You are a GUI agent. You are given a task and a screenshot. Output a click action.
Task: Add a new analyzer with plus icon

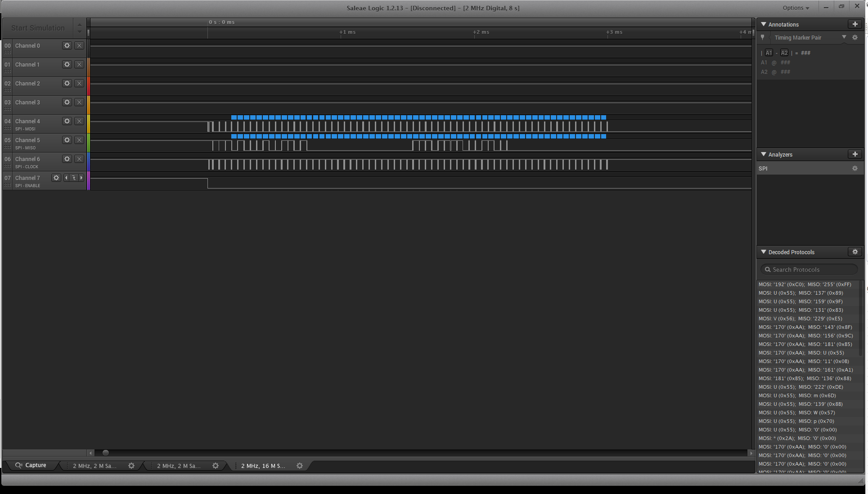[x=855, y=154]
